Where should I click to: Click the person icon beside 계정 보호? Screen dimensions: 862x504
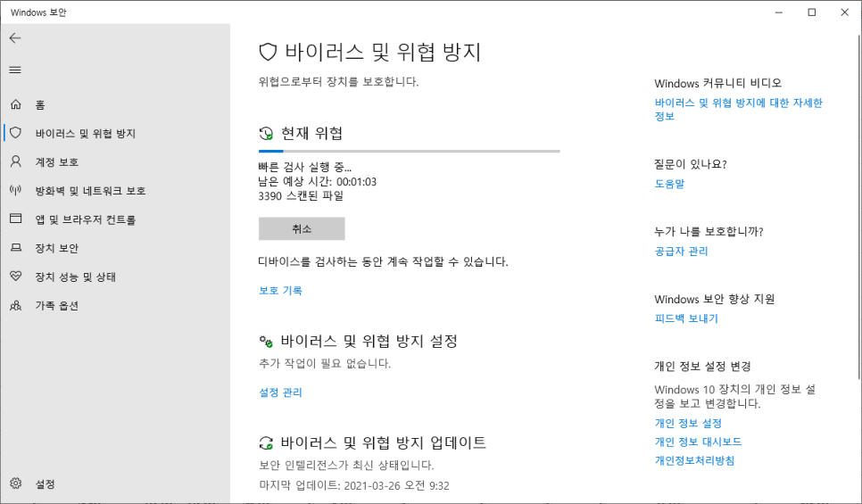[16, 161]
